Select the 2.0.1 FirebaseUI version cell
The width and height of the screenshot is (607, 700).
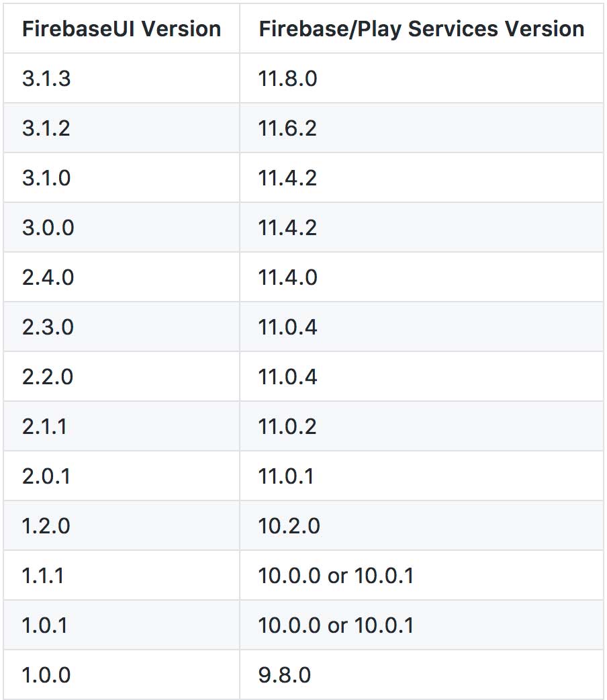(x=46, y=476)
